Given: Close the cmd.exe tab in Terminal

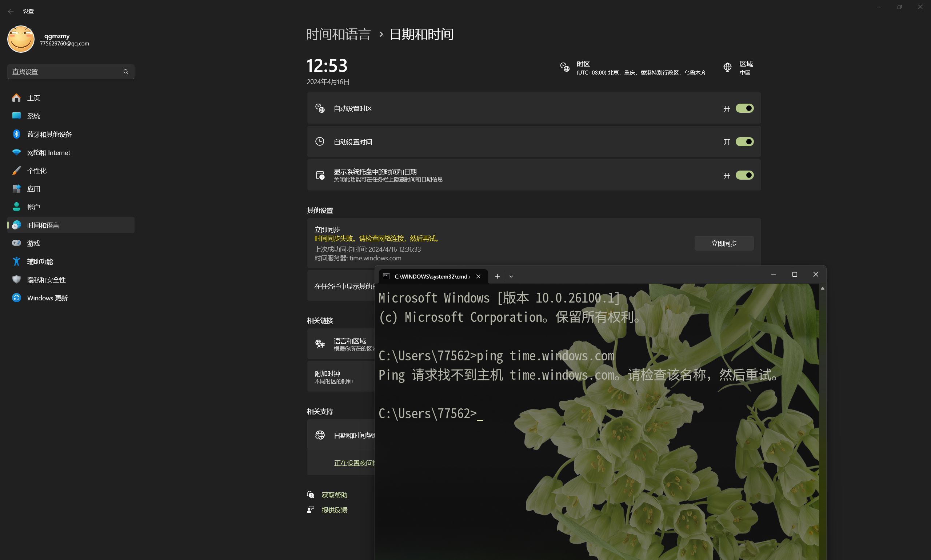Looking at the screenshot, I should (478, 277).
